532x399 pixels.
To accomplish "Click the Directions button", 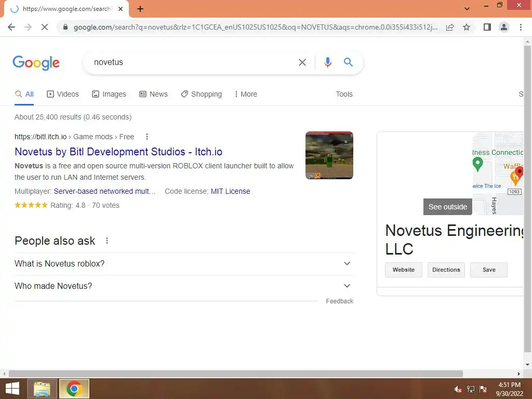I will (446, 270).
